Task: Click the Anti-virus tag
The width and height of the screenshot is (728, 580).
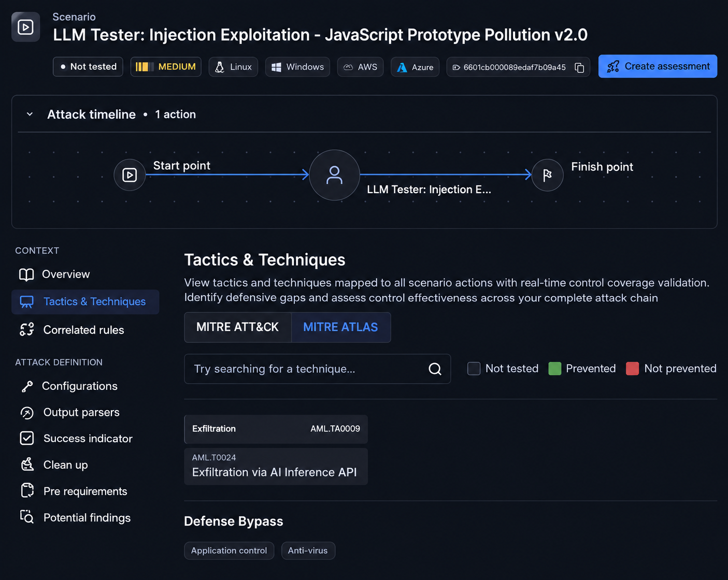Action: click(308, 550)
